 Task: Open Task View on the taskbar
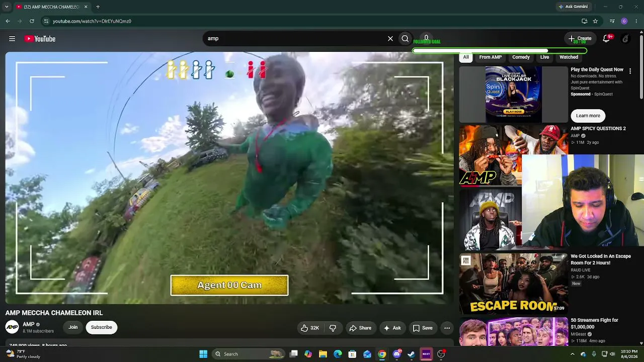tap(294, 354)
